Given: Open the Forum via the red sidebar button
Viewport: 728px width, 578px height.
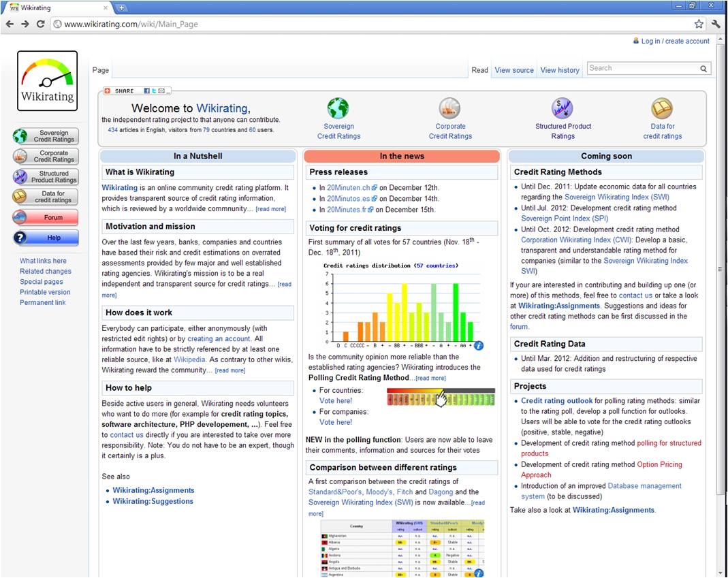Looking at the screenshot, I should coord(45,218).
